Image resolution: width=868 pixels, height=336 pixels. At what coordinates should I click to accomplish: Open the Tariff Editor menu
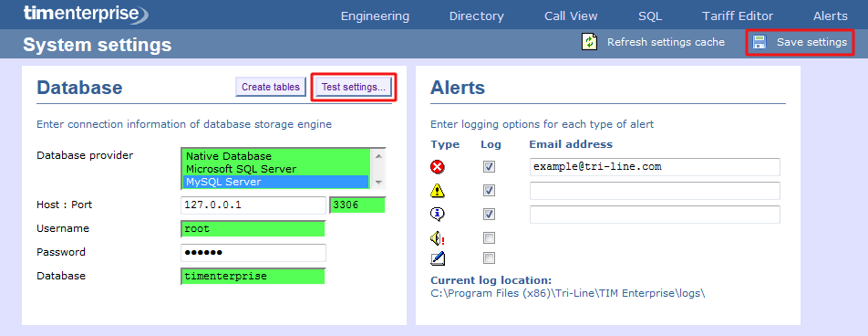tap(738, 16)
